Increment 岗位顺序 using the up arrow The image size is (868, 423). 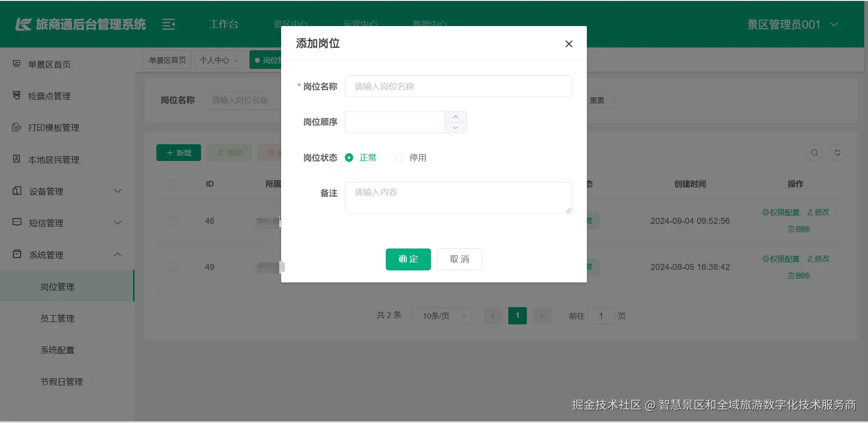[x=455, y=116]
